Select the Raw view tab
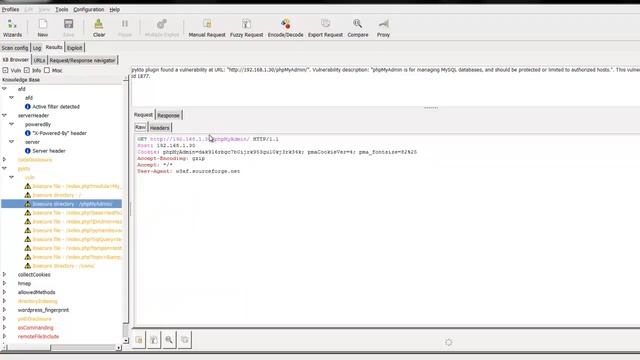This screenshot has height=360, width=640. 140,127
